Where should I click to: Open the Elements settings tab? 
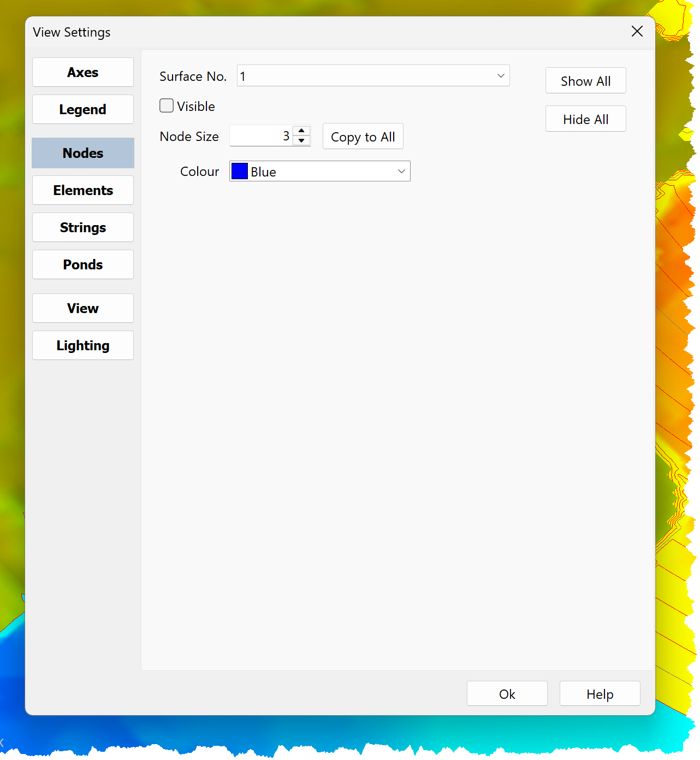point(83,190)
